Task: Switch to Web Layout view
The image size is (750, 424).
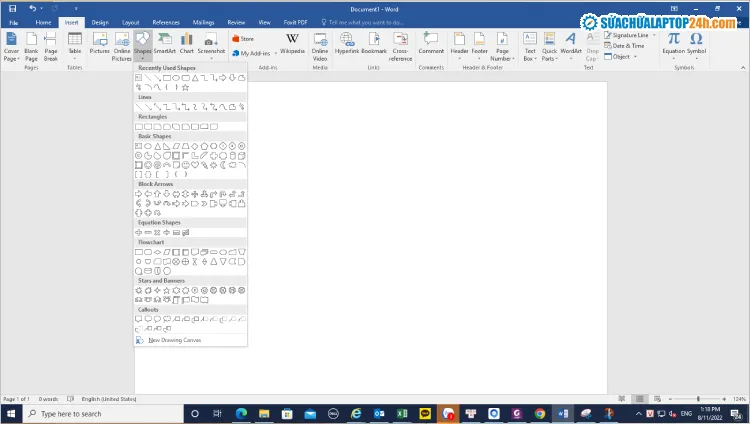Action: (x=658, y=399)
